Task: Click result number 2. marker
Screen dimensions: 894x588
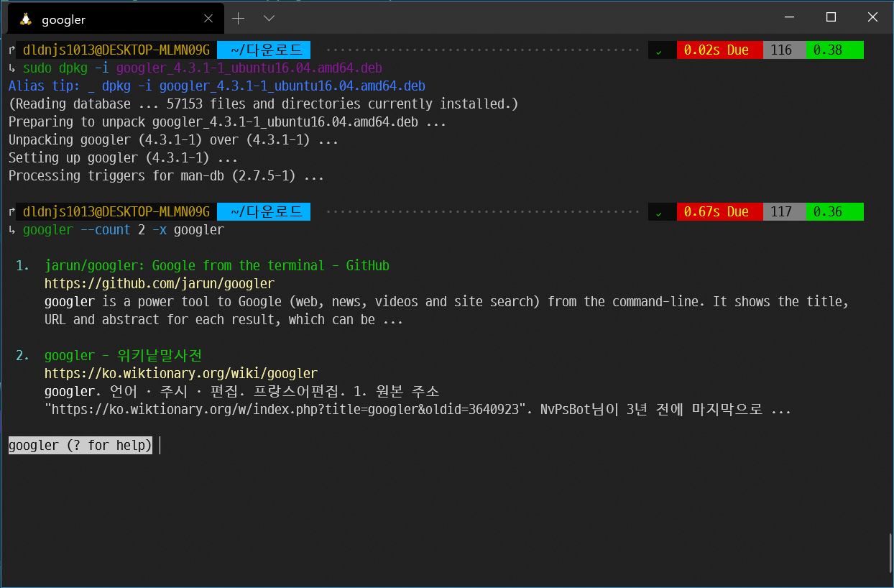Action: [x=23, y=356]
